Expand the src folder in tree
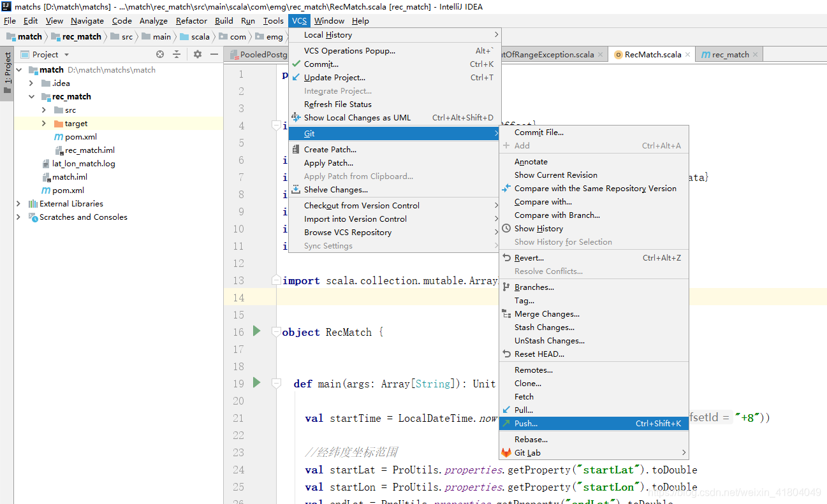This screenshot has height=504, width=827. click(x=44, y=110)
